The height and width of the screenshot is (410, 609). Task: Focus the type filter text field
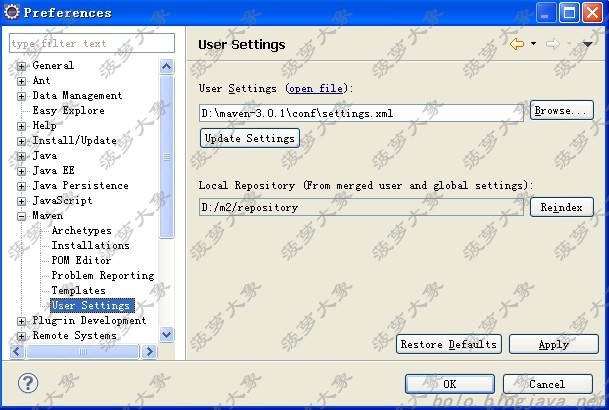[x=92, y=43]
